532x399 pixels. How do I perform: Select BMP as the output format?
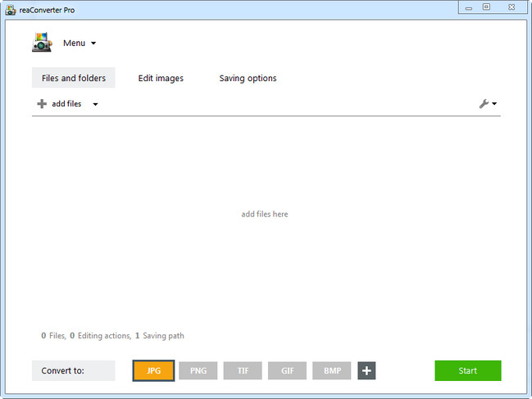pyautogui.click(x=332, y=370)
